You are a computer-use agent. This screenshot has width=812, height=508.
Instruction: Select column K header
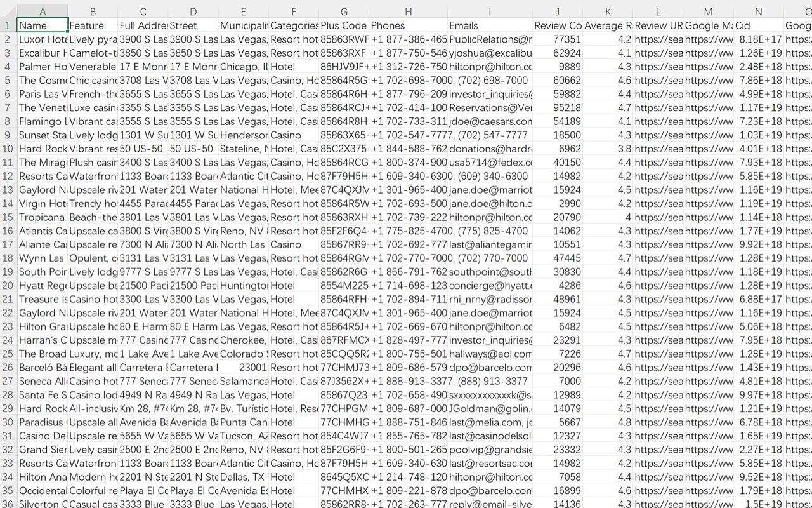point(608,11)
